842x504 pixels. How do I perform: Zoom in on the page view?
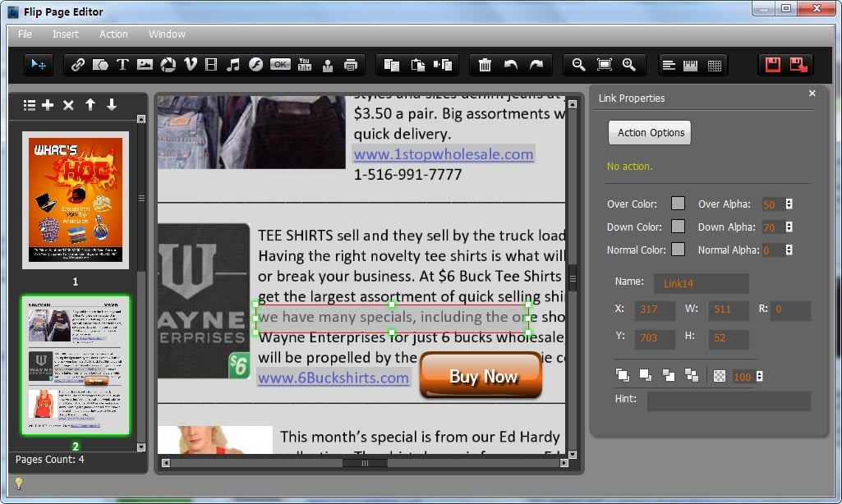[x=628, y=65]
